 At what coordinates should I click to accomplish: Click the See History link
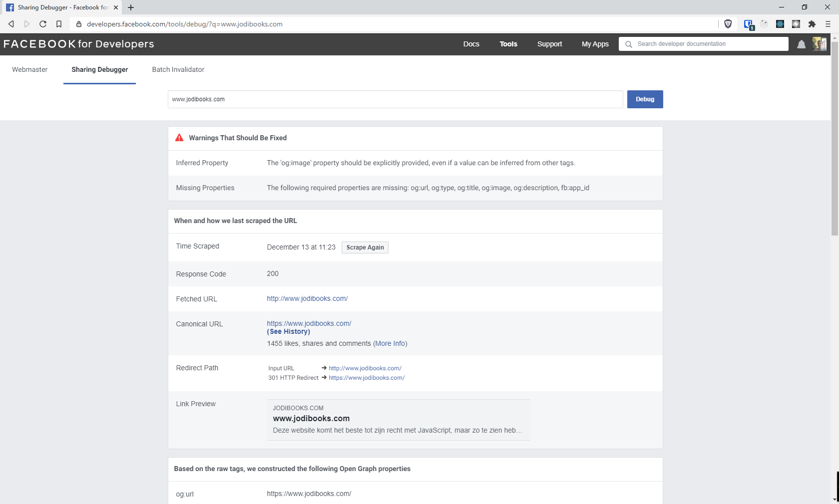[289, 331]
